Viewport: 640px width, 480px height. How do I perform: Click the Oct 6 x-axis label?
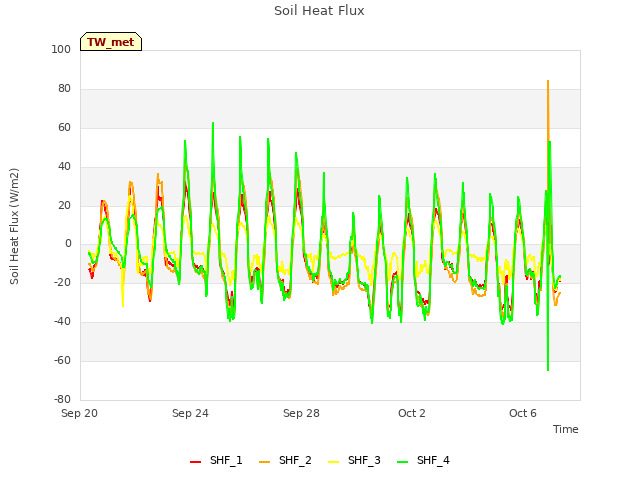point(523,413)
